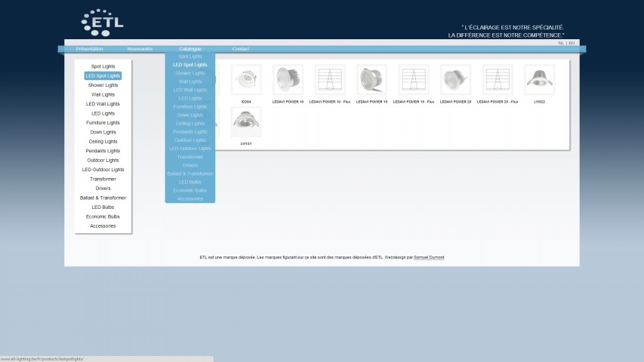The height and width of the screenshot is (362, 644).
Task: Switch site language to EN
Action: click(572, 43)
